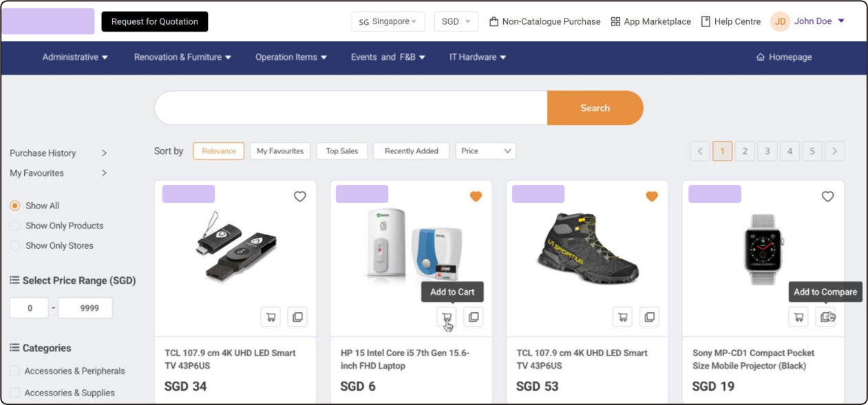This screenshot has height=405, width=868.
Task: Select current results page 1
Action: tap(723, 151)
